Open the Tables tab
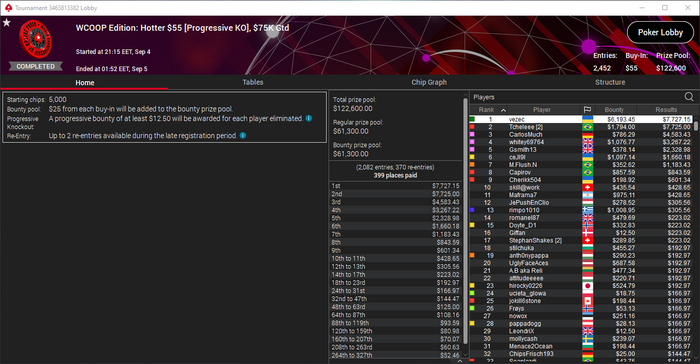 (x=253, y=82)
